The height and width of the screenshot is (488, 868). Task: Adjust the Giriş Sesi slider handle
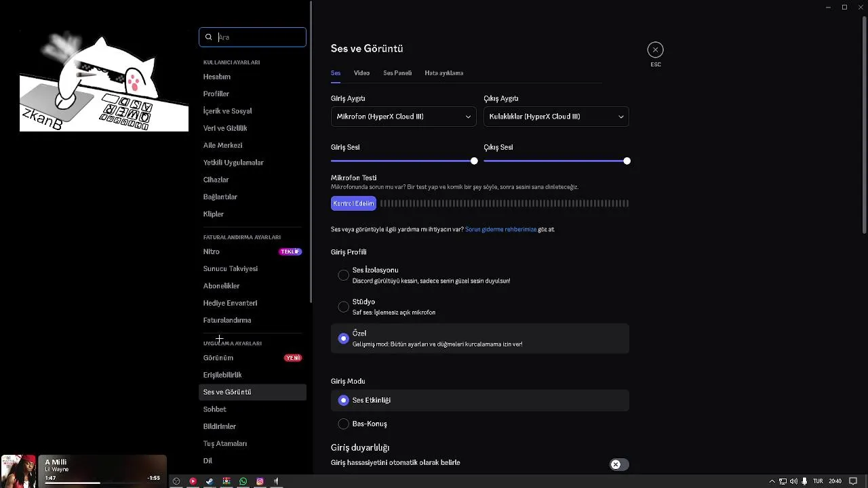point(474,161)
